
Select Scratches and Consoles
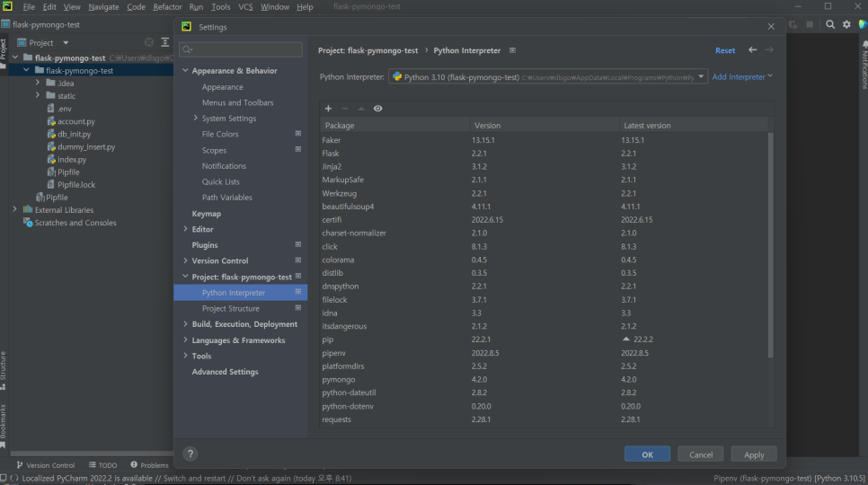click(x=75, y=223)
